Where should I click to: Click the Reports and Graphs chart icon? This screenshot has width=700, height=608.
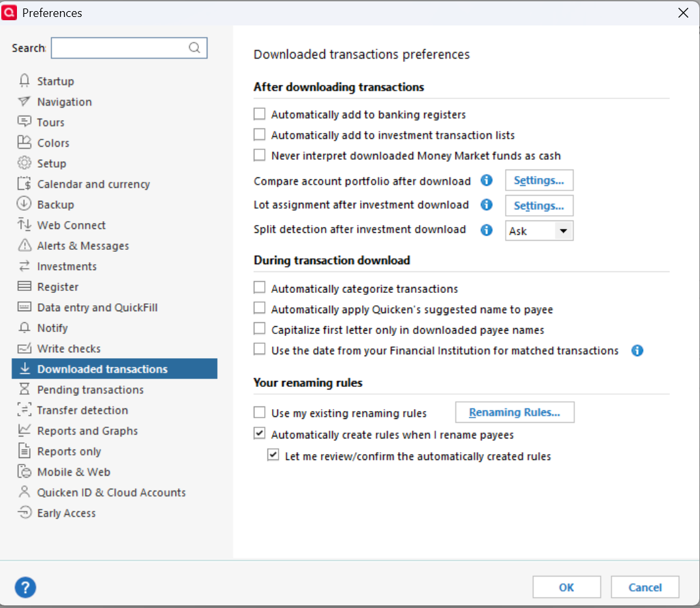tap(25, 431)
